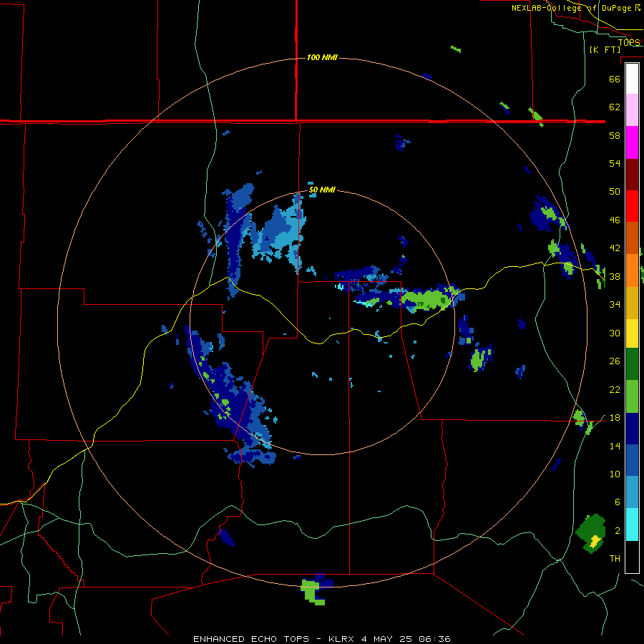Click the legend value 58
This screenshot has width=644, height=644.
click(615, 135)
